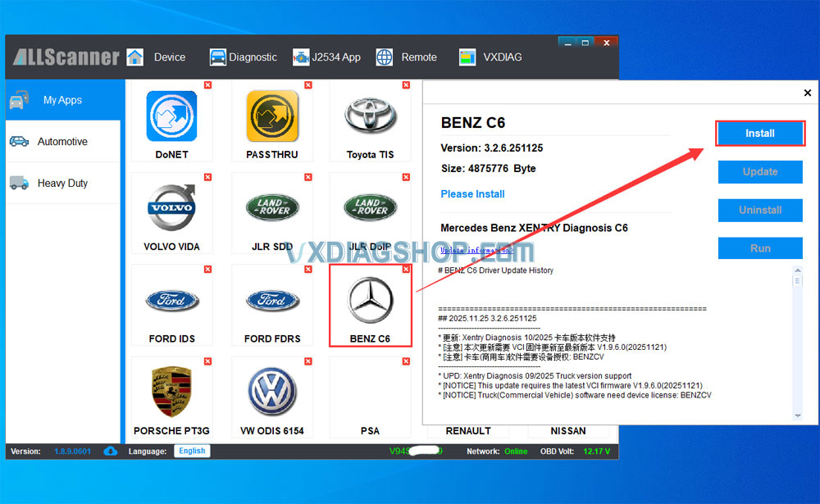The image size is (820, 504).
Task: Install BENZ C6 using the Install button
Action: [759, 133]
